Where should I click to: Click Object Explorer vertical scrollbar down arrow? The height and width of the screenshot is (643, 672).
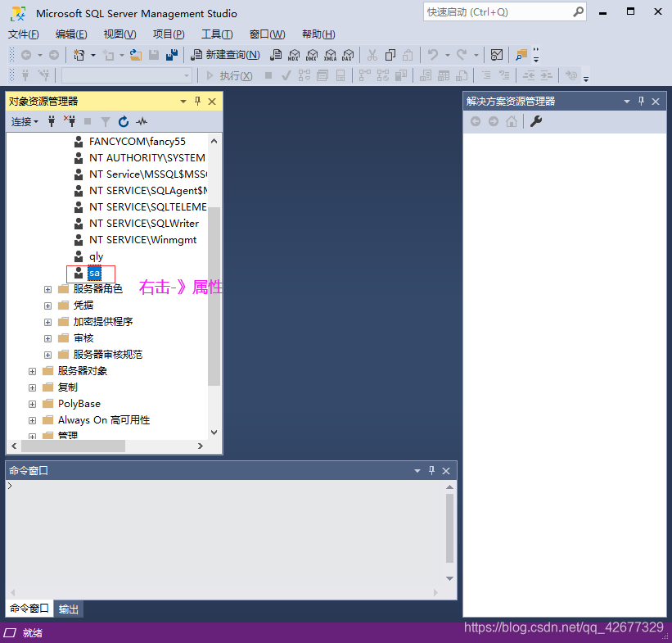tap(214, 432)
